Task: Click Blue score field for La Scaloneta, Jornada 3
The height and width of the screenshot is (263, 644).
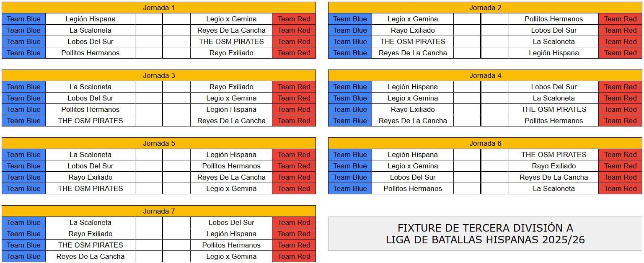Action: pyautogui.click(x=148, y=87)
